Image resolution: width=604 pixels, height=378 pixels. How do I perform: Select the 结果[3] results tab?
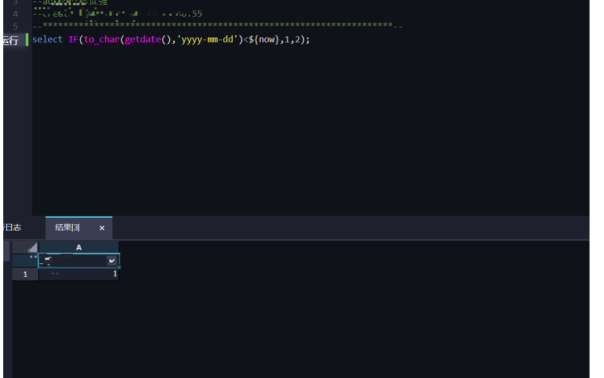click(x=67, y=228)
